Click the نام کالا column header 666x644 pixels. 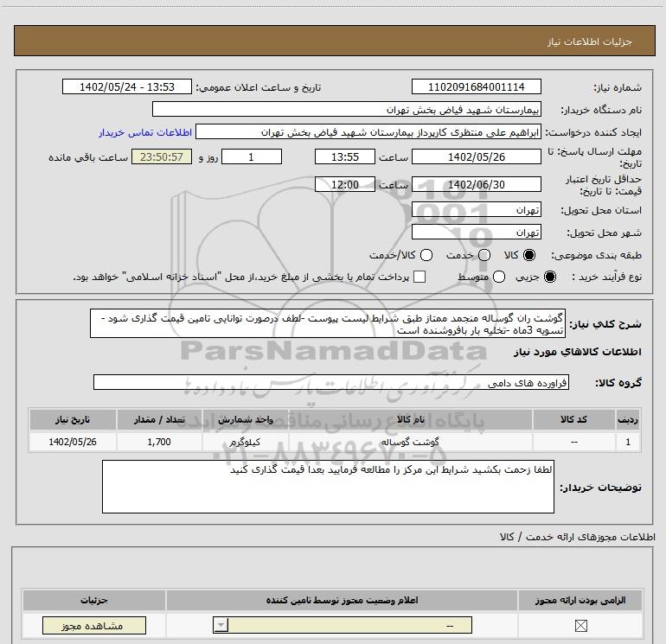click(410, 419)
